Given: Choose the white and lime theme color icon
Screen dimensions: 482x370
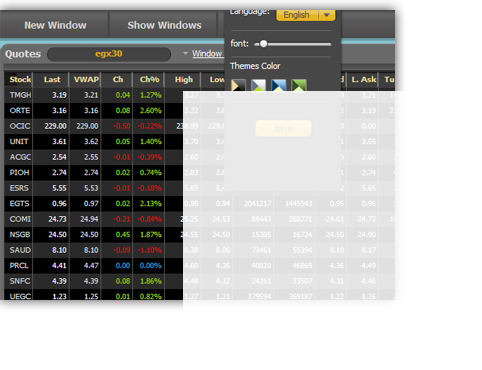Looking at the screenshot, I should coord(258,85).
